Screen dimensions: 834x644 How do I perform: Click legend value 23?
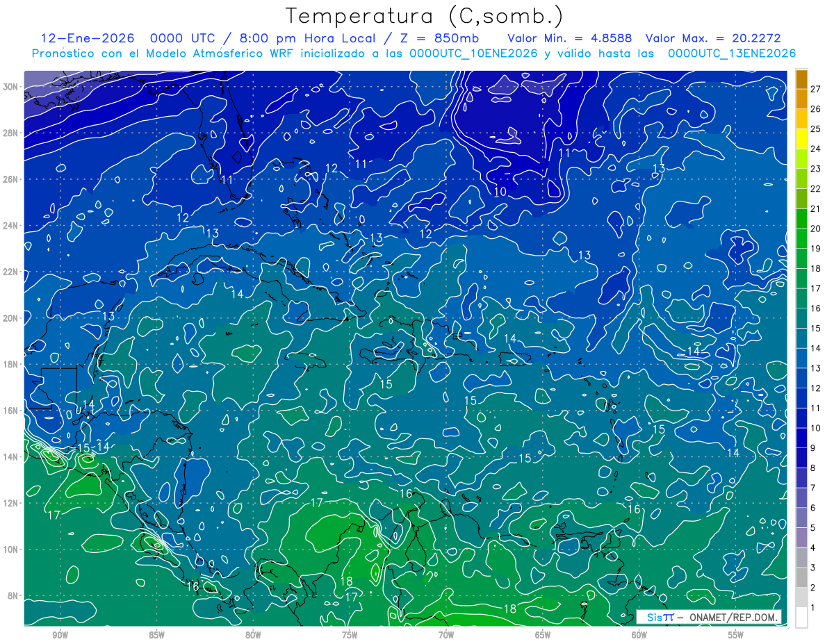pos(816,169)
